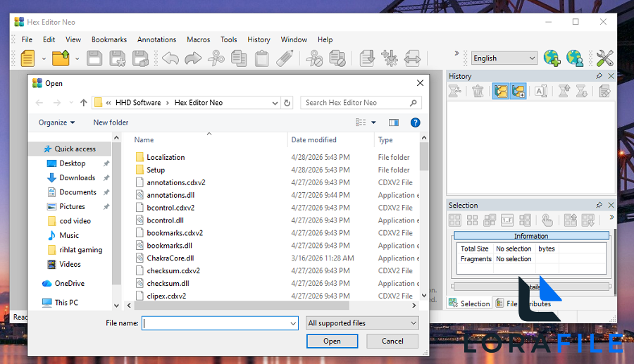Click the 1..F range icon in Selection panel
Viewport: 634px width, 364px height.
[507, 220]
